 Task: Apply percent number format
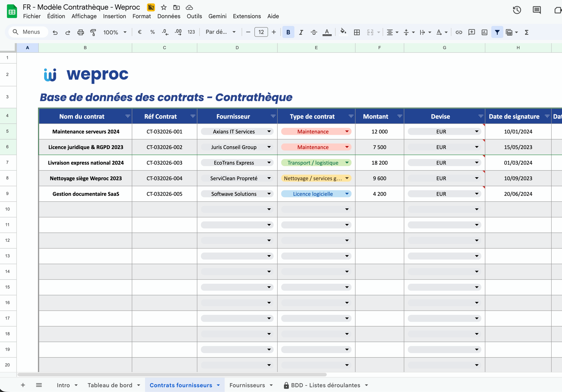coord(153,32)
